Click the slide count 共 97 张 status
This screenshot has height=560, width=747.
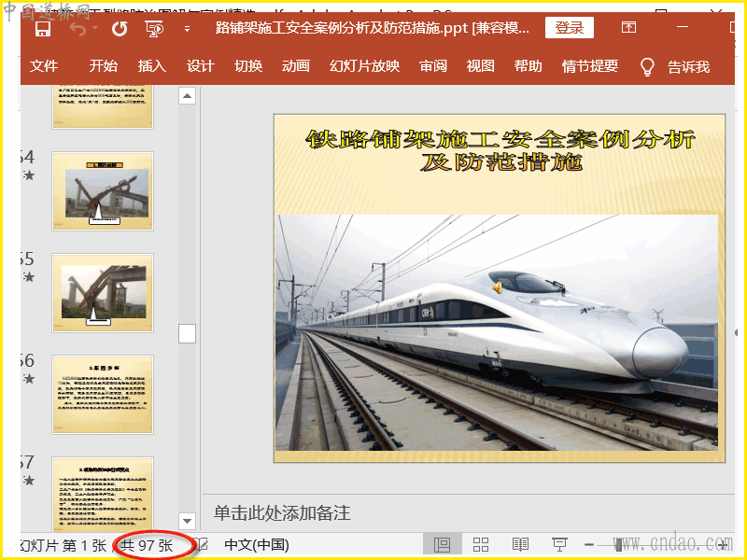tap(147, 545)
